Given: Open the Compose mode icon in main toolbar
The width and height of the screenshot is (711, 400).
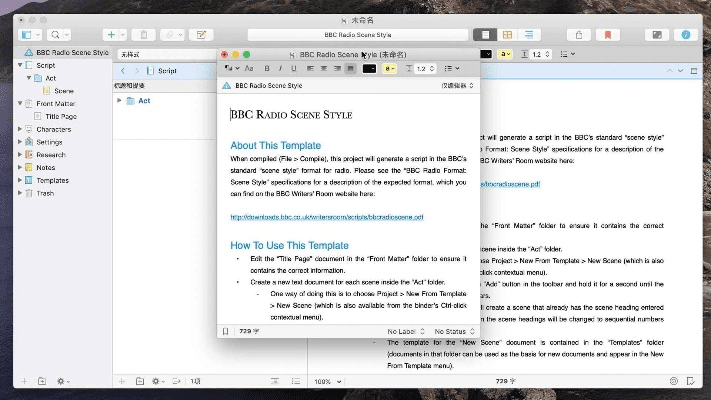Looking at the screenshot, I should tap(656, 34).
